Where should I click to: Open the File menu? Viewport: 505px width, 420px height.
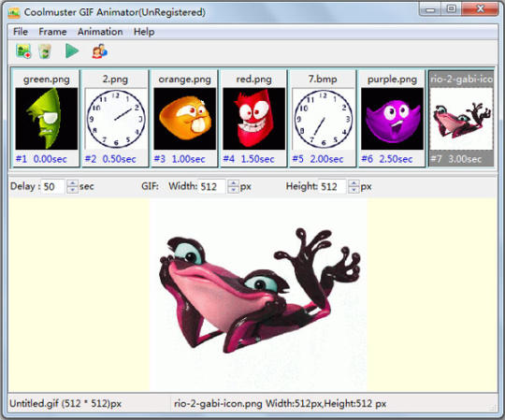(21, 32)
